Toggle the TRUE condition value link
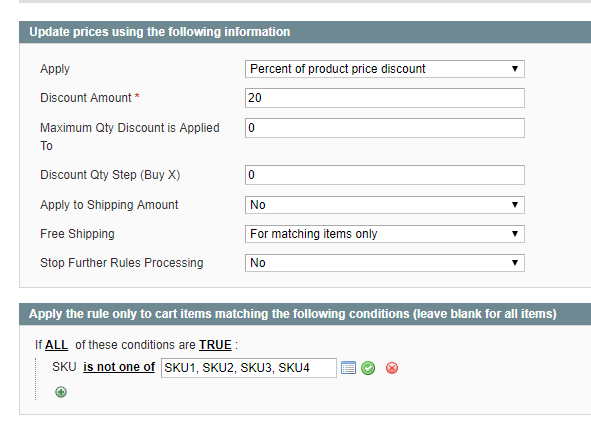This screenshot has width=591, height=435. pyautogui.click(x=215, y=345)
